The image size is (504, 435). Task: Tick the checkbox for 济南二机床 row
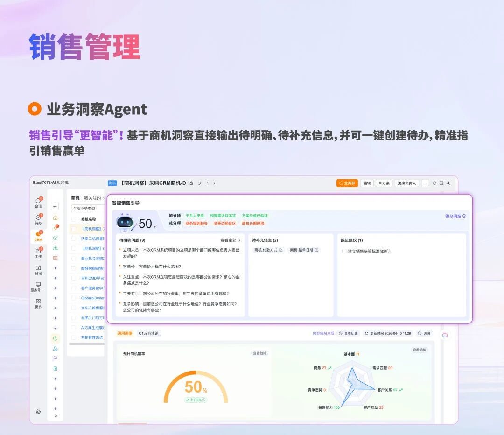tap(74, 239)
